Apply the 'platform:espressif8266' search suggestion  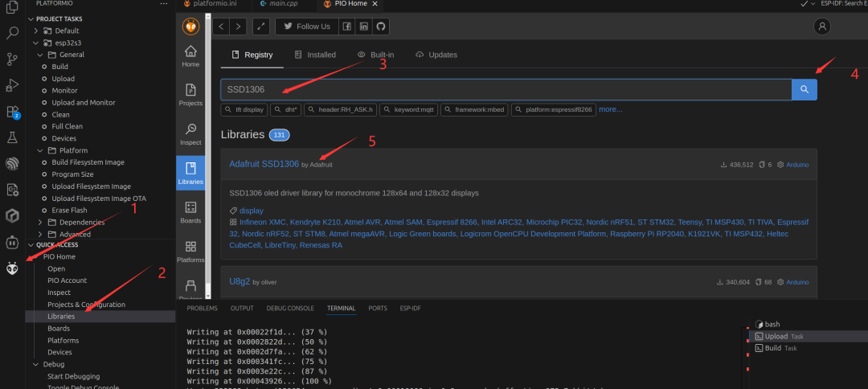coord(553,109)
